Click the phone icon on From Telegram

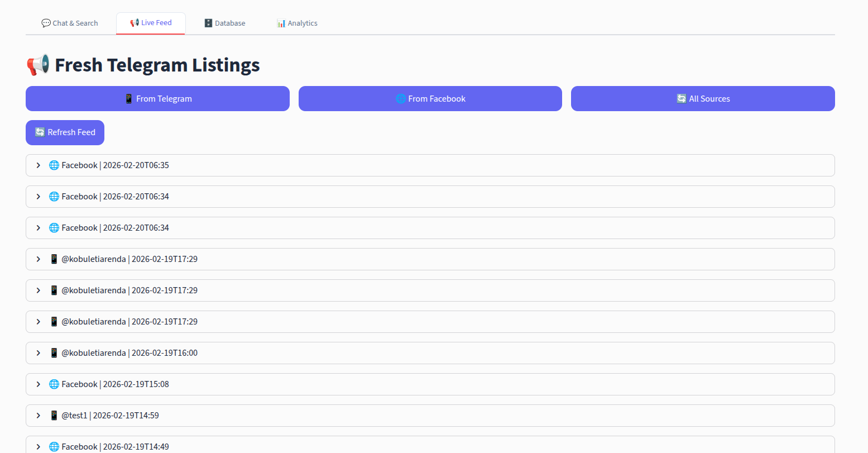pos(129,99)
